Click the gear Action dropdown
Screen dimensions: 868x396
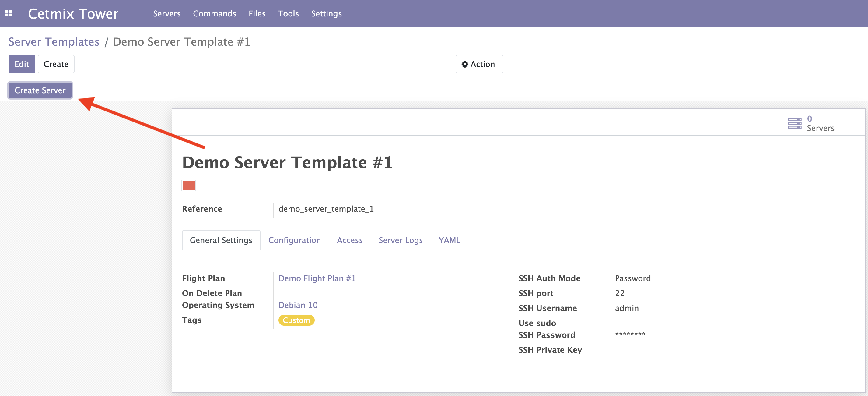[478, 64]
